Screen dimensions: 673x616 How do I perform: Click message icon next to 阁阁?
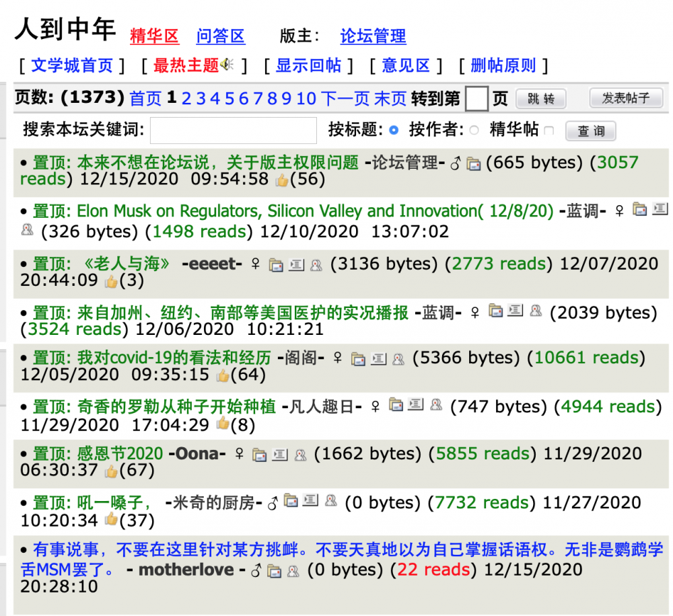(x=379, y=358)
